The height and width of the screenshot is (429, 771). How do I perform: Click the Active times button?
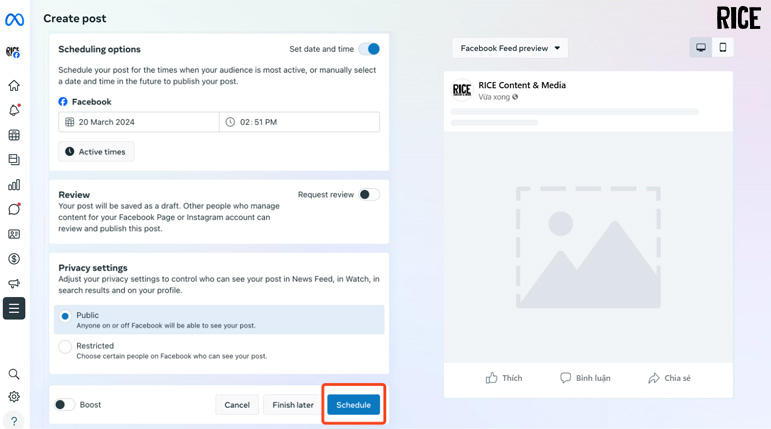[96, 152]
